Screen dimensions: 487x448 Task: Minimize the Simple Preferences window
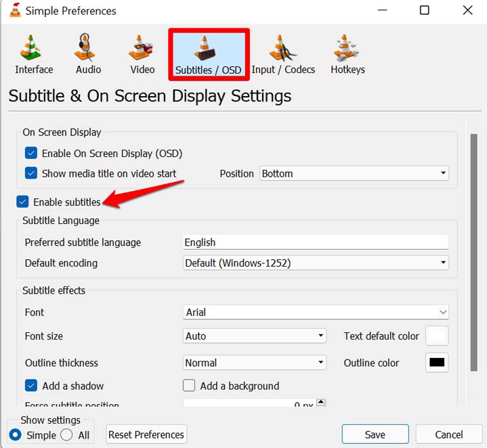382,10
